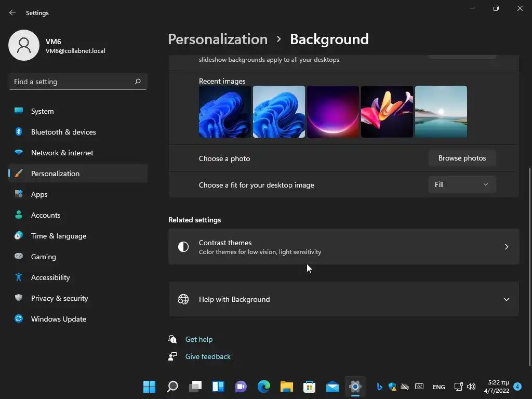Click the globe icon beside Help with Background
Viewport: 532px width, 399px height.
pos(183,299)
